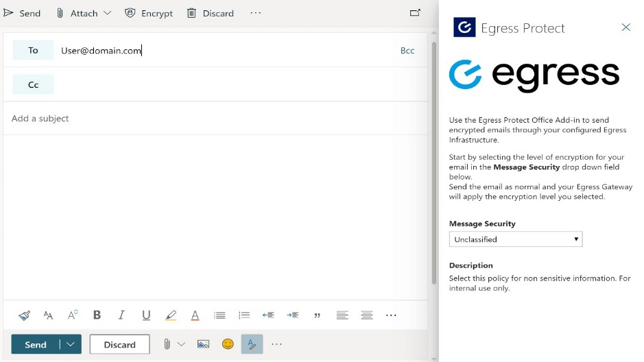This screenshot has height=362, width=644.
Task: Select the format painter icon
Action: (x=24, y=315)
